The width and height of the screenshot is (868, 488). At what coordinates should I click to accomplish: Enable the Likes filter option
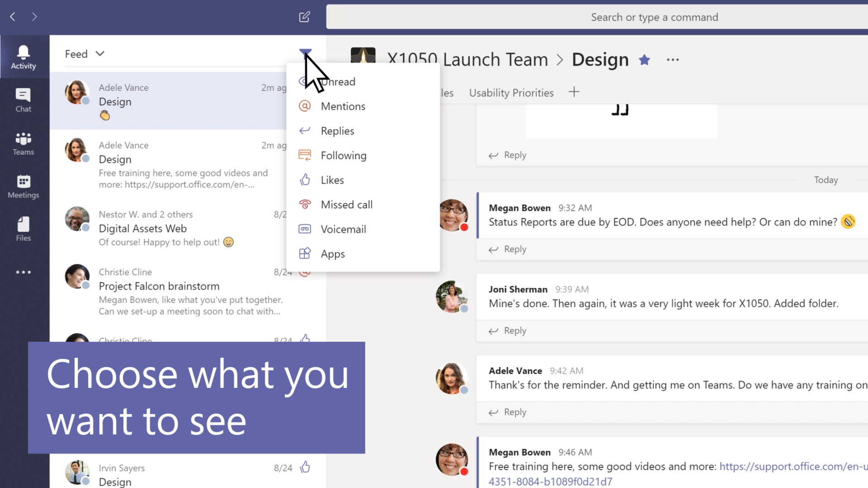tap(332, 179)
